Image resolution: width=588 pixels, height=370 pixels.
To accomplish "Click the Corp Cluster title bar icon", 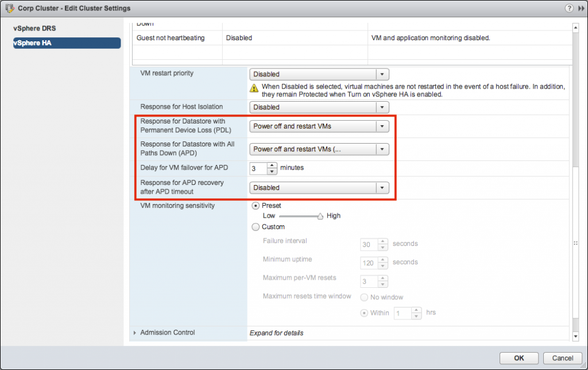I will point(10,8).
